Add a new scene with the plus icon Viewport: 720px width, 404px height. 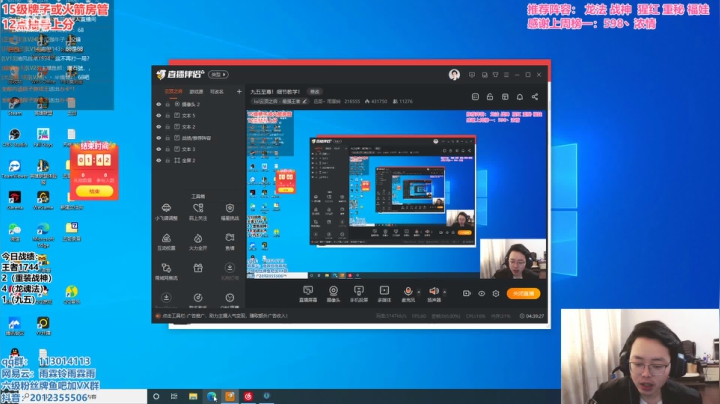point(239,92)
